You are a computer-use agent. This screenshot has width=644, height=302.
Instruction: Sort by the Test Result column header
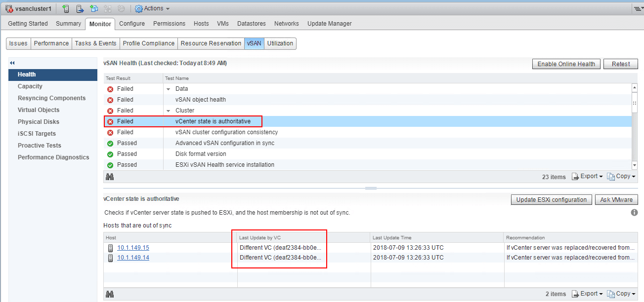(133, 78)
